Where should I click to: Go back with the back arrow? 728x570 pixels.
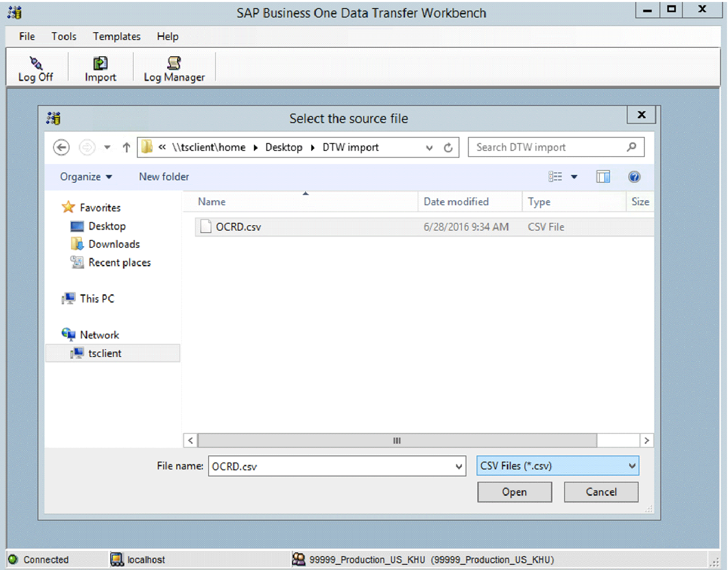[61, 147]
